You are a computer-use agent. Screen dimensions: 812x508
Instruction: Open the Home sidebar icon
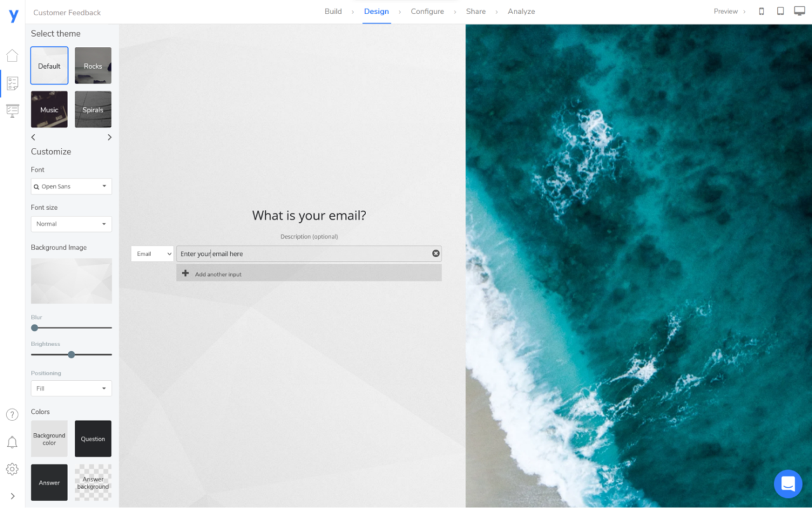(x=12, y=55)
